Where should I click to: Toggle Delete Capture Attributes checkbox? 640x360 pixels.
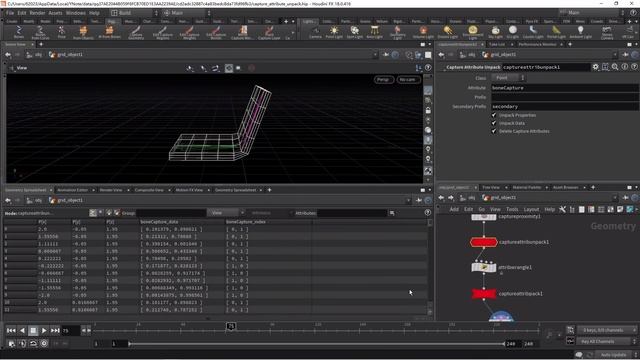pos(494,131)
